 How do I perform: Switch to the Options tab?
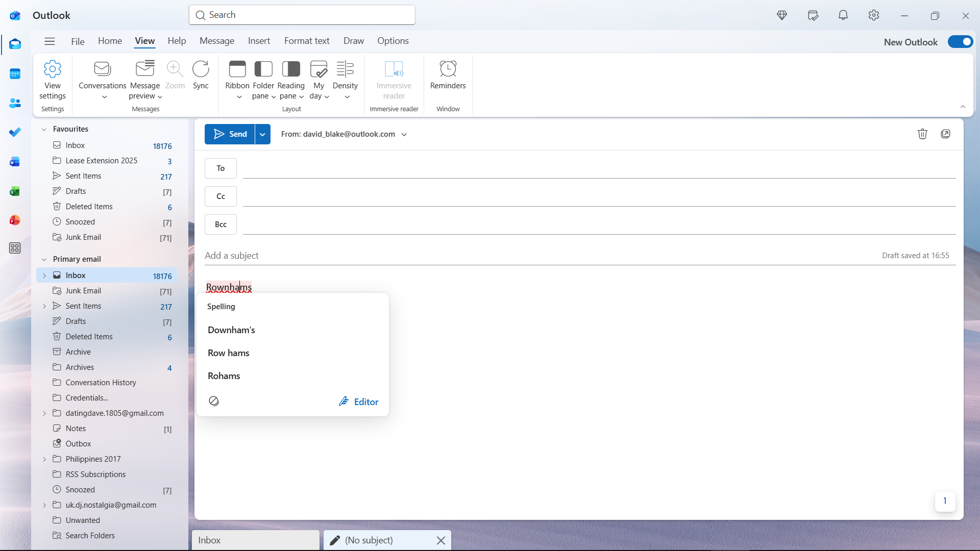[393, 41]
